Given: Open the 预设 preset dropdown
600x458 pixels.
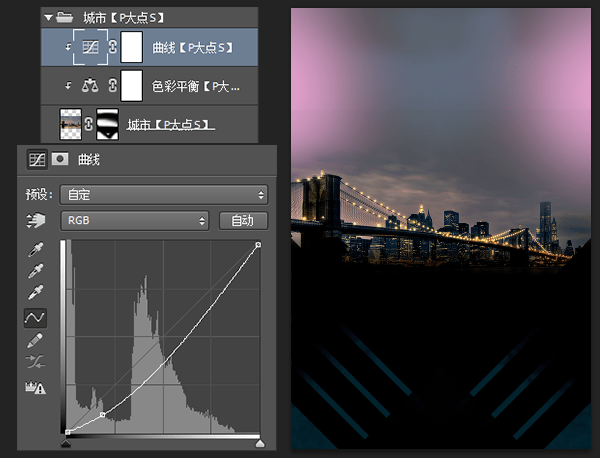Looking at the screenshot, I should tap(164, 195).
